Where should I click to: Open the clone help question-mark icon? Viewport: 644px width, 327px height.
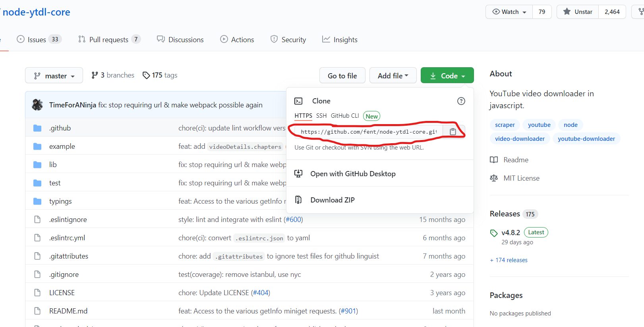click(461, 101)
